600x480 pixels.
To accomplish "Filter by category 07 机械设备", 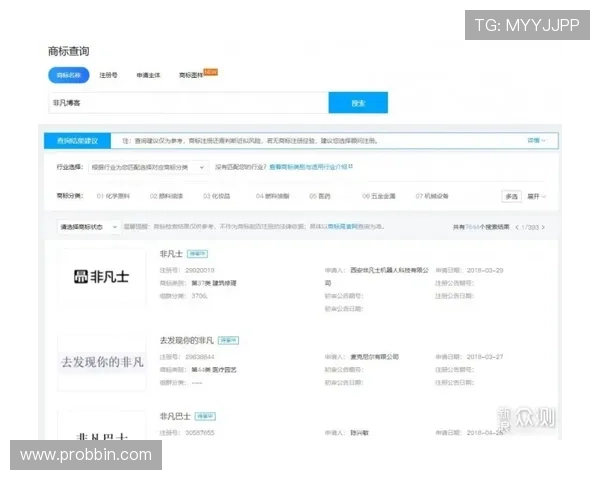I will pos(432,196).
